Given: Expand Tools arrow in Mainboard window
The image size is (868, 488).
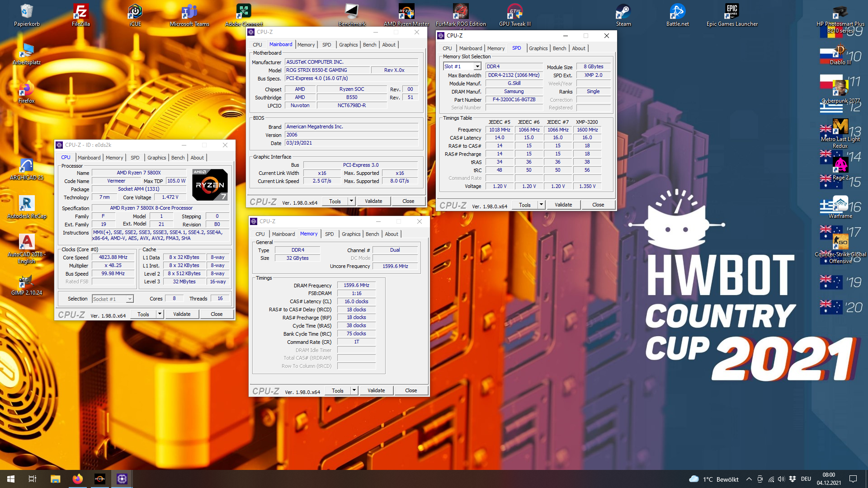Looking at the screenshot, I should pyautogui.click(x=351, y=201).
